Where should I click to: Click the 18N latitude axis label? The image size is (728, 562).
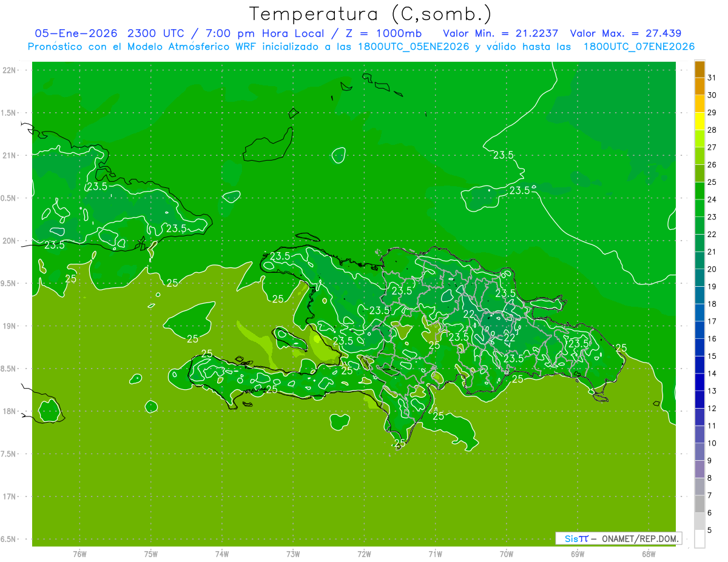coord(9,412)
